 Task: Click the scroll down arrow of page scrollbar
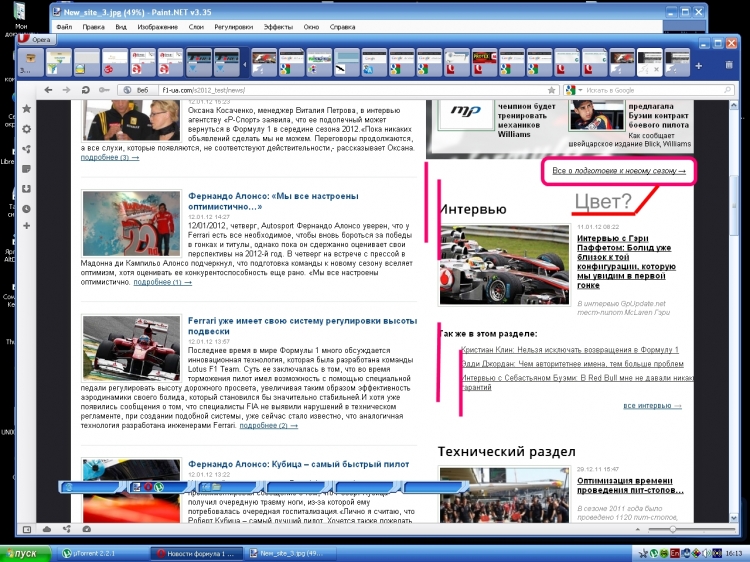pyautogui.click(x=734, y=518)
